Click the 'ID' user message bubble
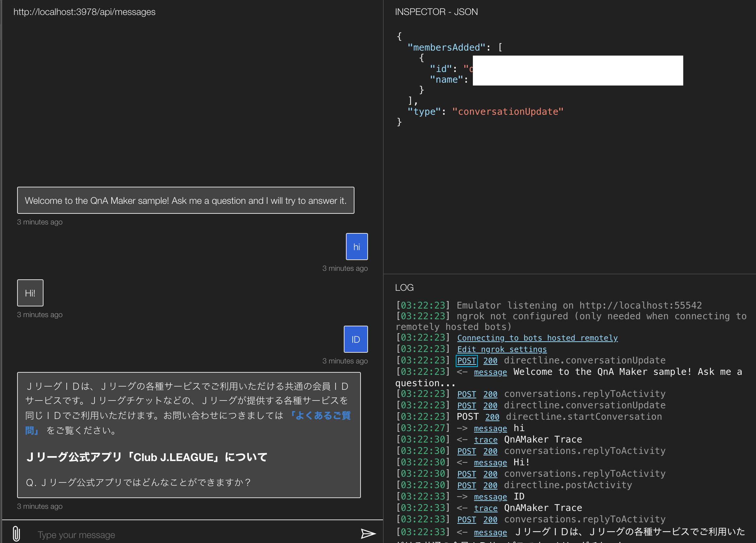756x543 pixels. click(x=356, y=339)
